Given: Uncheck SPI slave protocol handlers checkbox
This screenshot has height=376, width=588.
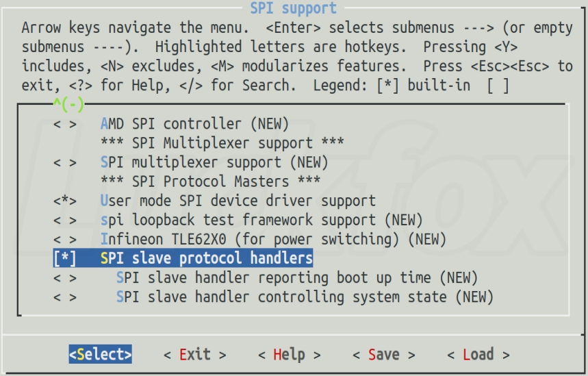Looking at the screenshot, I should click(x=65, y=259).
